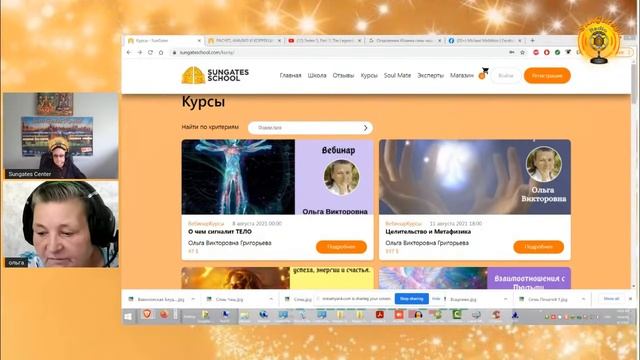
Task: Open Adobe Acrobat icon on taskbar
Action: click(380, 315)
